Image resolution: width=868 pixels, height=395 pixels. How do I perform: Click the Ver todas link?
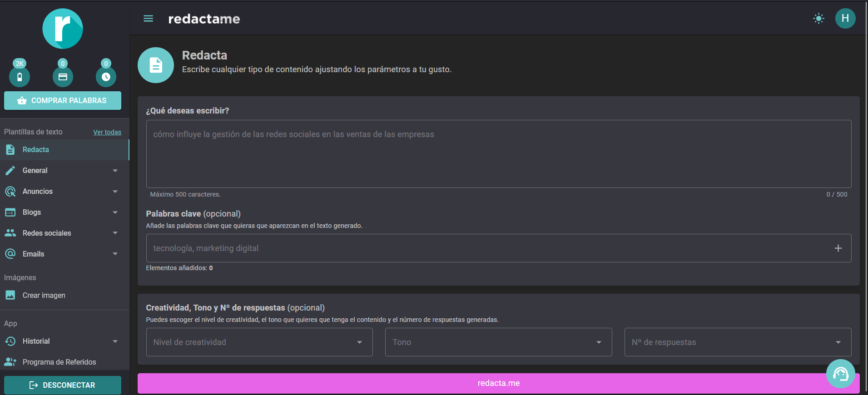click(x=107, y=132)
